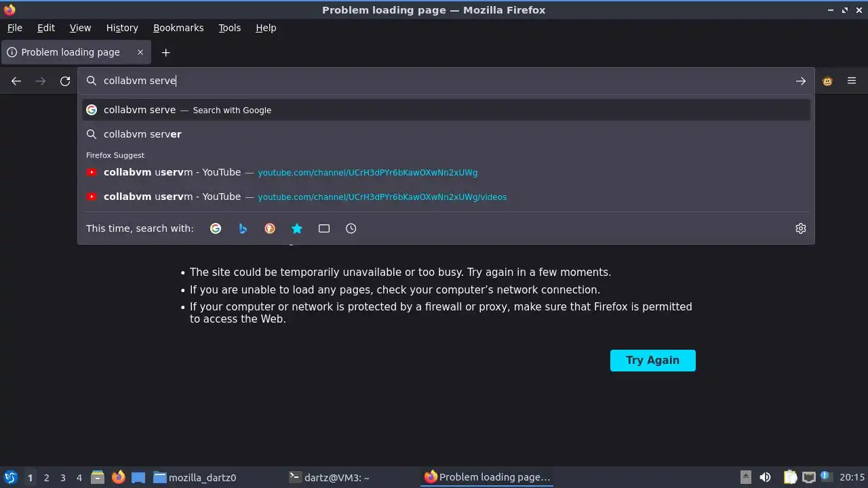Close the Problem loading page tab
Screen dimensions: 868x488
pos(140,52)
